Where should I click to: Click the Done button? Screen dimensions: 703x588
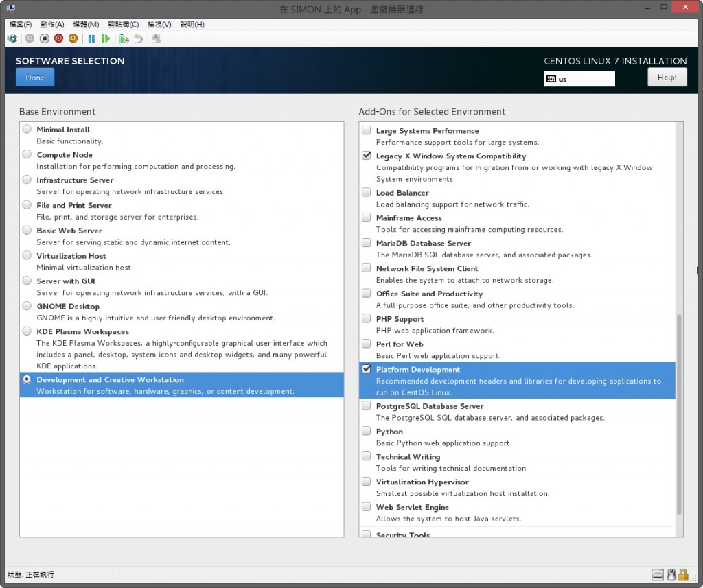tap(35, 77)
